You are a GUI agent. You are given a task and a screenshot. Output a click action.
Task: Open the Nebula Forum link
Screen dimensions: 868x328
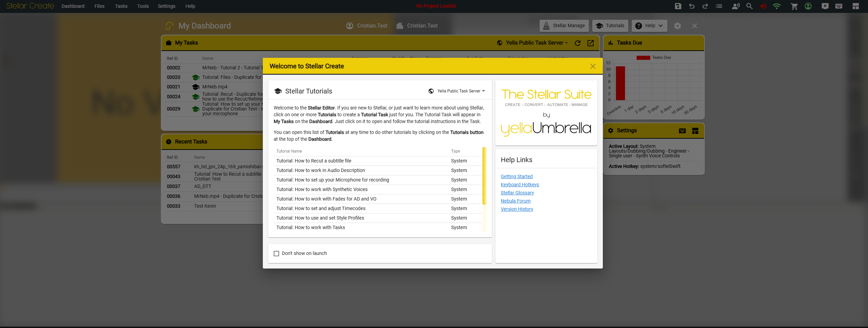click(515, 201)
